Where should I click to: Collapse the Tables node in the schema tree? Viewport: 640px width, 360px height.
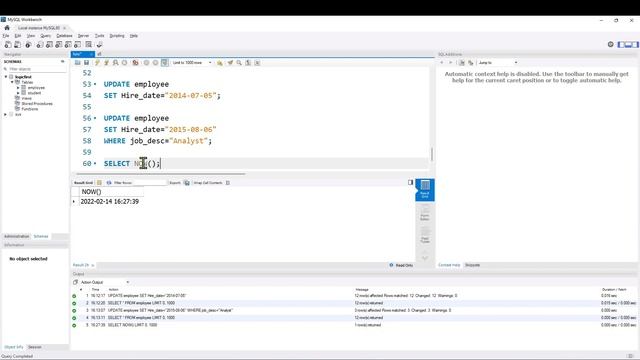pyautogui.click(x=12, y=82)
